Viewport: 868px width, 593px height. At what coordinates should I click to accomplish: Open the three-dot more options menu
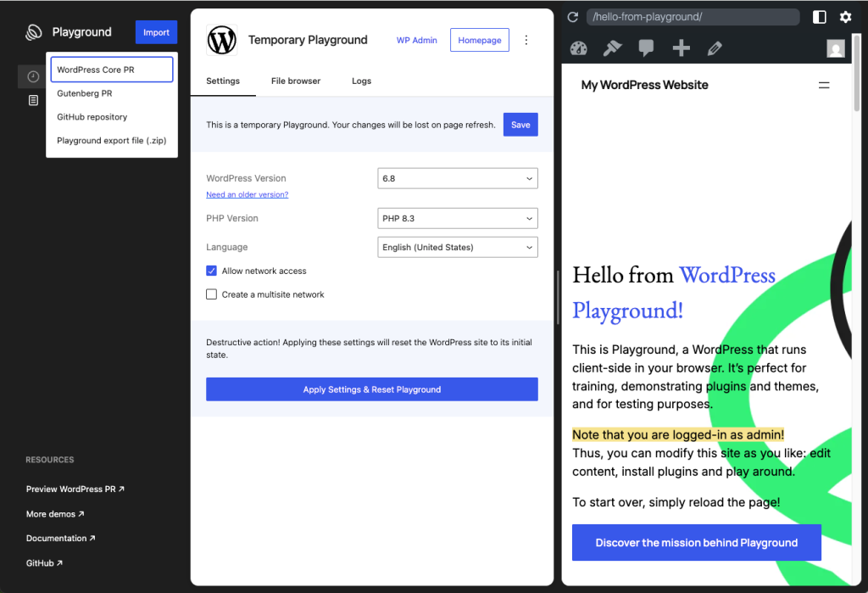click(526, 40)
